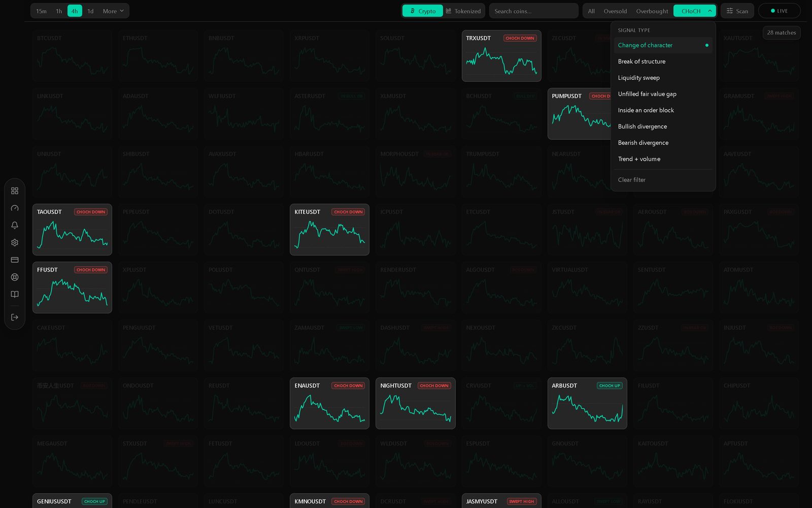This screenshot has height=508, width=812.
Task: Click the chart icon beside Tokenized
Action: (x=449, y=11)
